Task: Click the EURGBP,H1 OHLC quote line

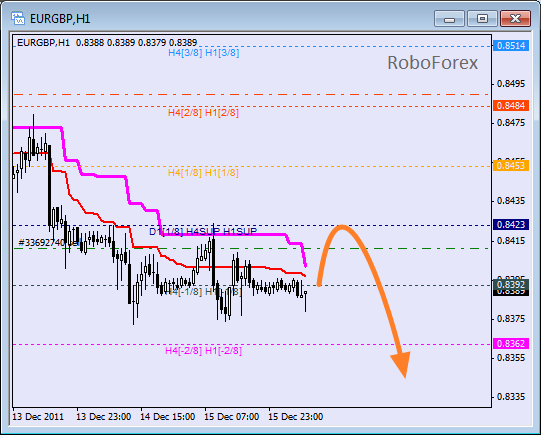Action: [x=107, y=43]
